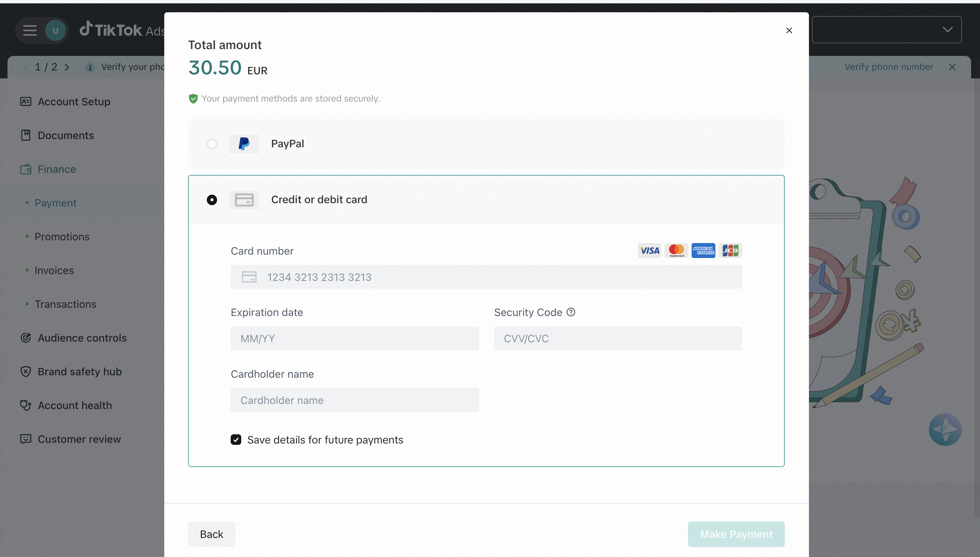Screen dimensions: 980x557
Task: Open Account health in sidebar
Action: coord(66,405)
